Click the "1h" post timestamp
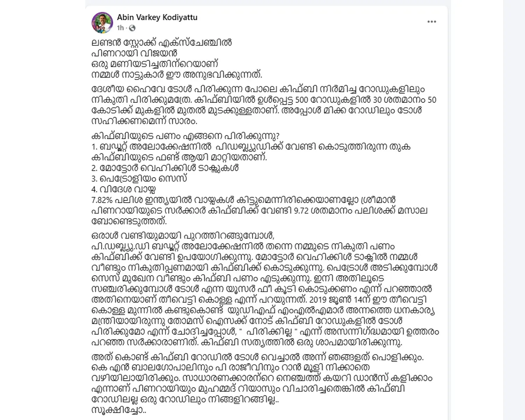This screenshot has width=525, height=420. click(120, 28)
